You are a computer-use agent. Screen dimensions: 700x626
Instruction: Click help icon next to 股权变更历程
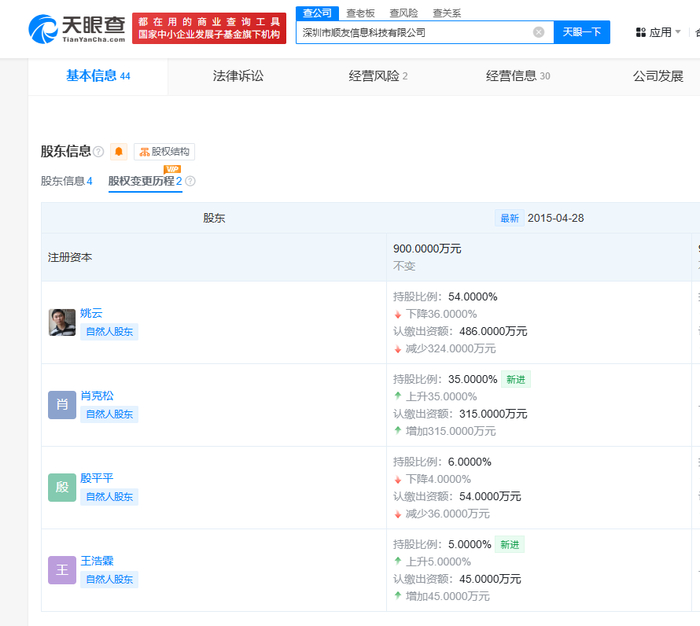coord(190,182)
